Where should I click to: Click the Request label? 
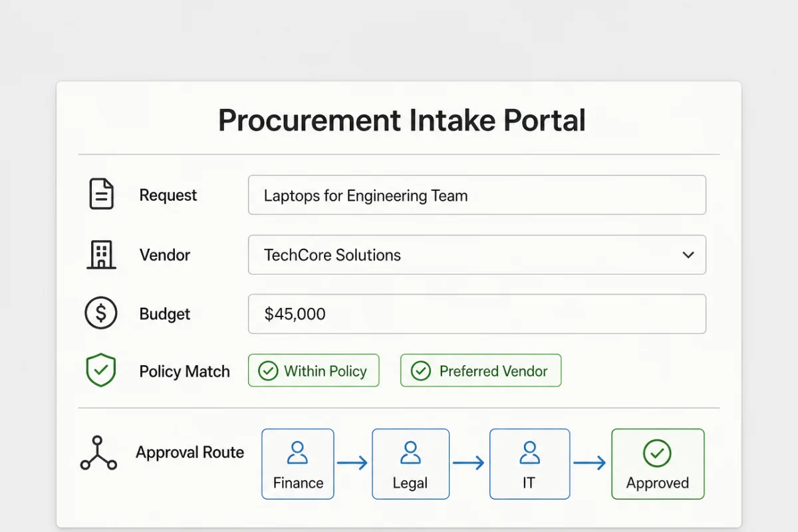pyautogui.click(x=168, y=196)
